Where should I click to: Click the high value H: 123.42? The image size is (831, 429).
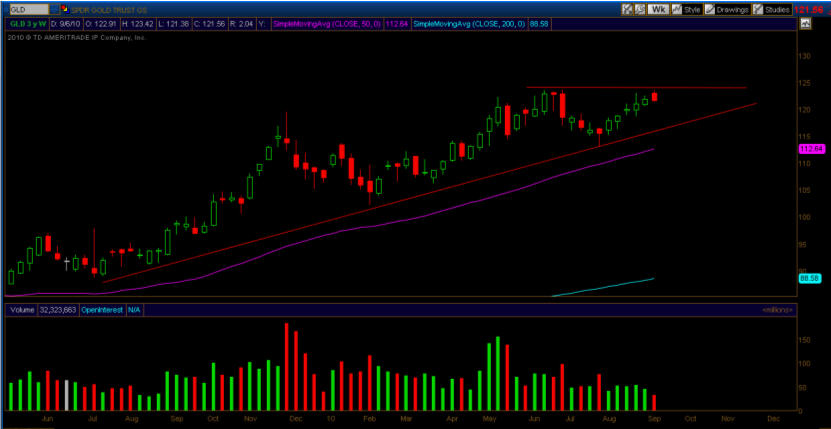[x=137, y=23]
